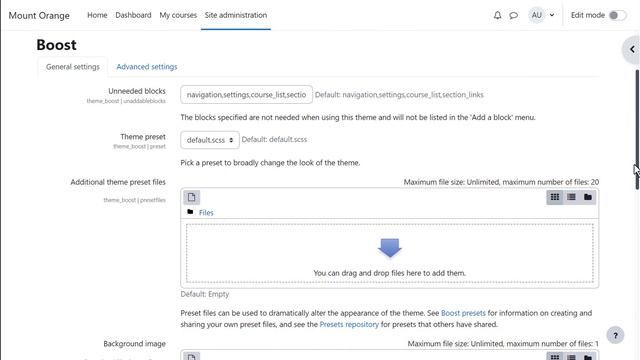Switch to the Advanced settings tab
This screenshot has height=360, width=640.
147,67
